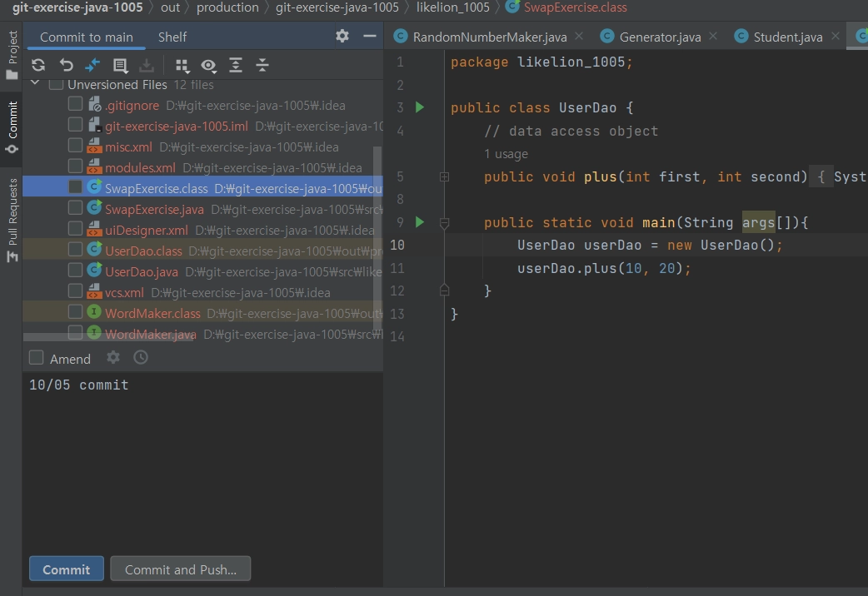868x596 pixels.
Task: Click the Show Diff blue arrows icon
Action: tap(92, 65)
